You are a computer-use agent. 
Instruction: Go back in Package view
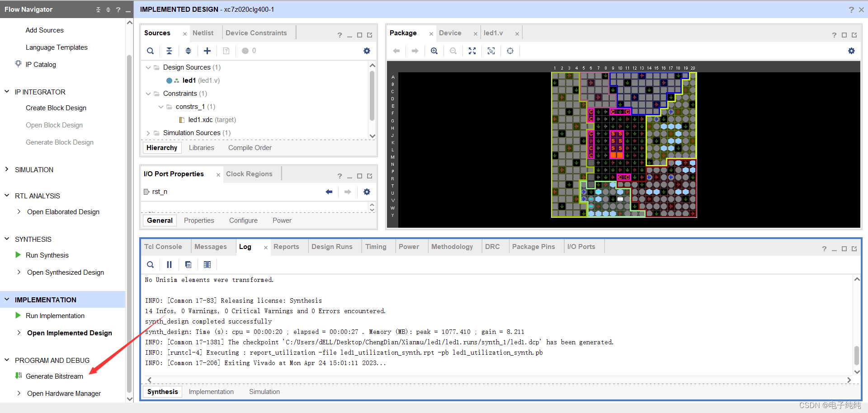coord(396,51)
